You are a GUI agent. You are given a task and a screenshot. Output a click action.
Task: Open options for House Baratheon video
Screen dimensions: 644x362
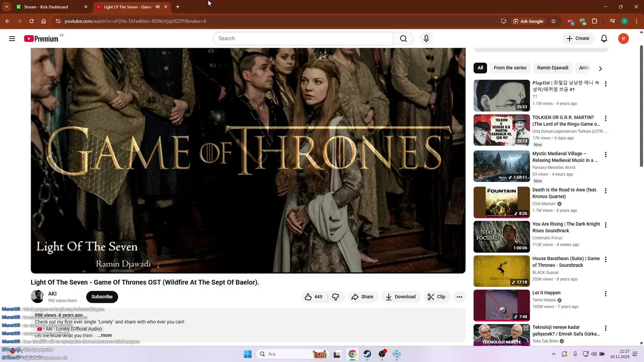(606, 259)
